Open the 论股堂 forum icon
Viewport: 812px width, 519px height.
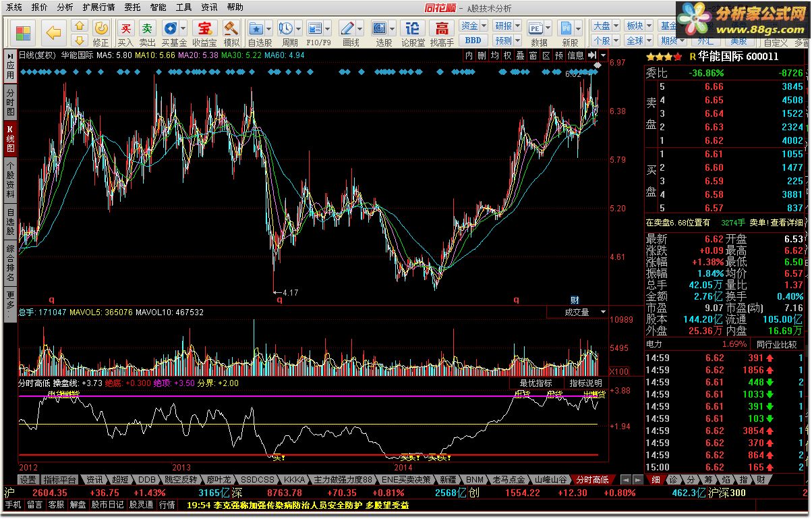click(413, 33)
